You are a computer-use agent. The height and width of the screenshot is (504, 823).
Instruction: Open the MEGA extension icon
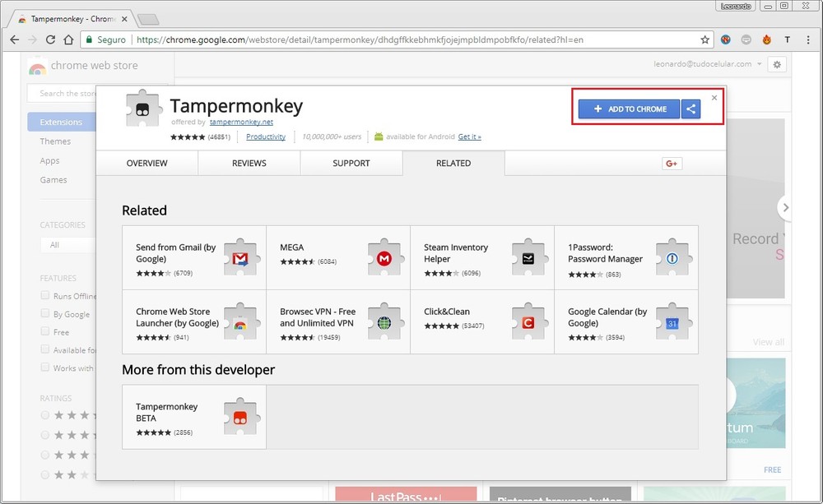pyautogui.click(x=384, y=258)
